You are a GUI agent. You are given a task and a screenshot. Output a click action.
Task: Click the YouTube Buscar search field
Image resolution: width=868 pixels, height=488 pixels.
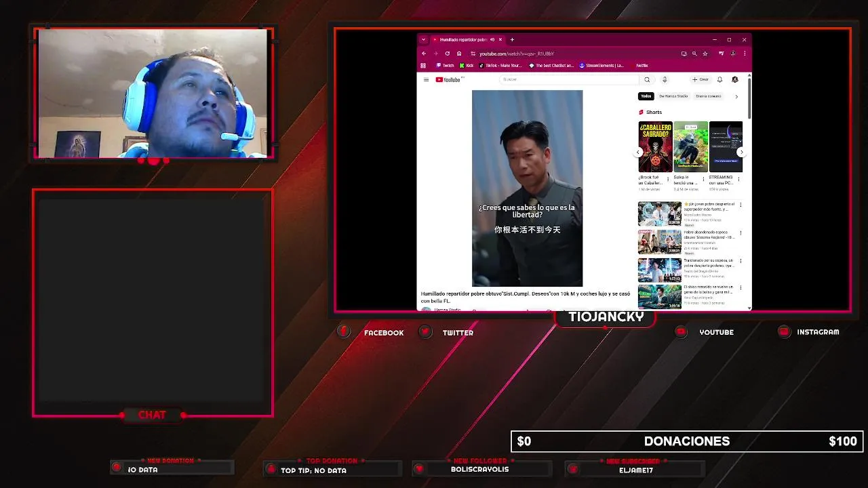(570, 79)
